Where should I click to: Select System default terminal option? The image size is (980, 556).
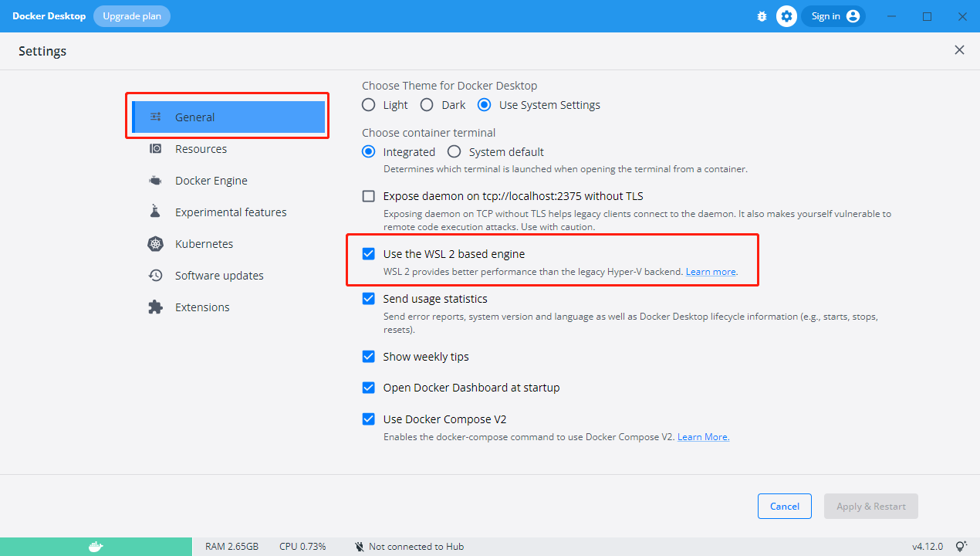[x=455, y=152]
